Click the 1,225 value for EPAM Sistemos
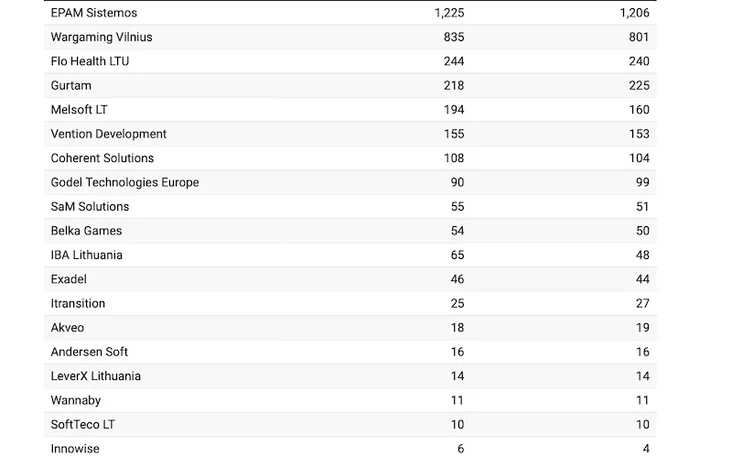732x456 pixels. click(x=449, y=13)
